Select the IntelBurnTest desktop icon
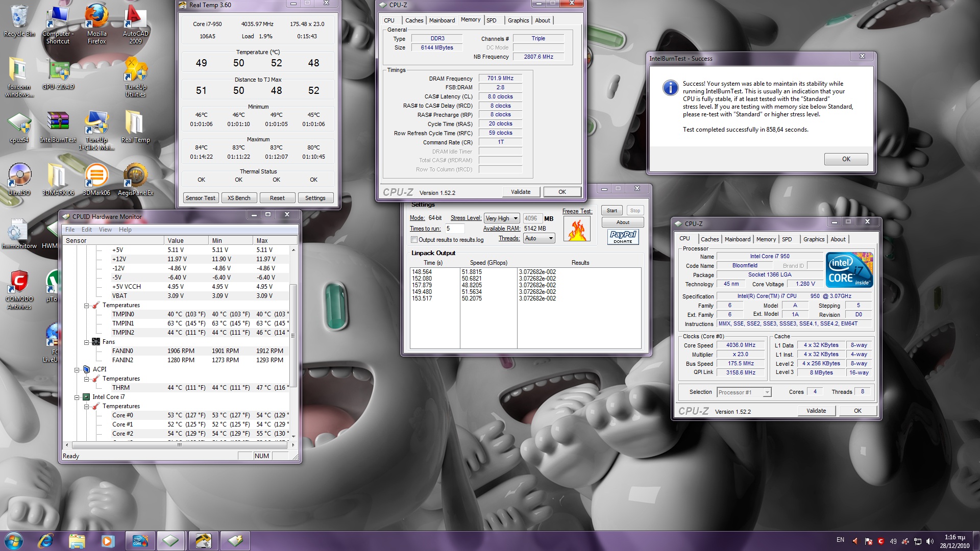Image resolution: width=980 pixels, height=551 pixels. point(58,127)
